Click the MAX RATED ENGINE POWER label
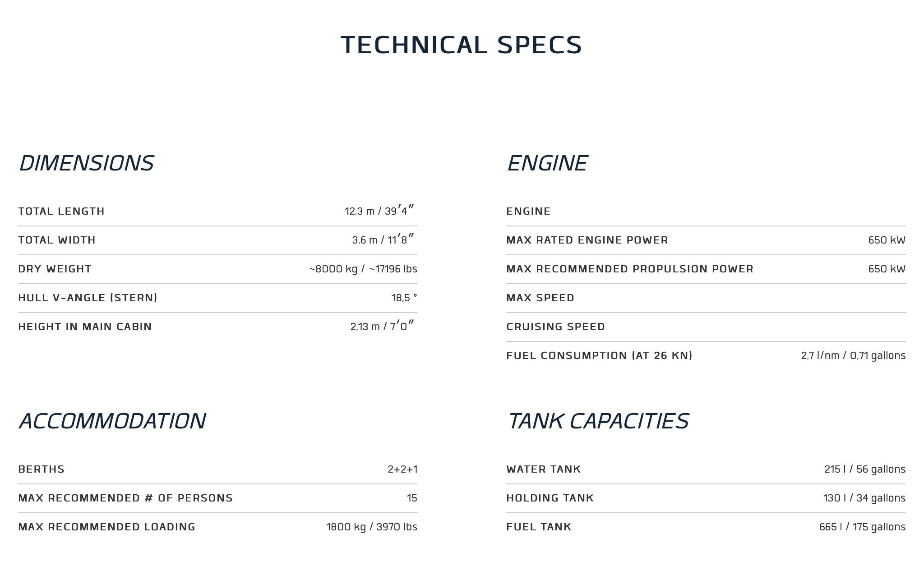The height and width of the screenshot is (566, 924). coord(587,240)
